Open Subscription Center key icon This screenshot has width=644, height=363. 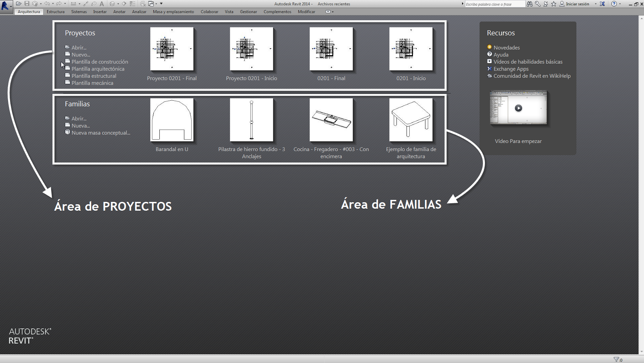click(538, 4)
